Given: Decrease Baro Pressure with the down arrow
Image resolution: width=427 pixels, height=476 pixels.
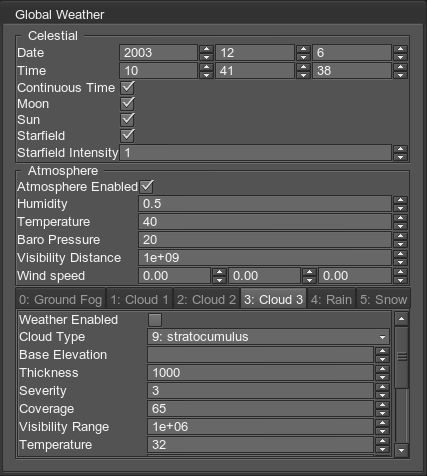Looking at the screenshot, I should [x=400, y=244].
